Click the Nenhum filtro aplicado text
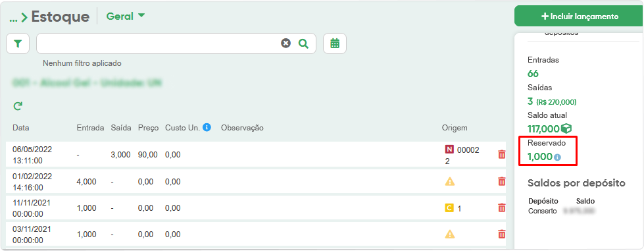This screenshot has width=644, height=251. (x=82, y=63)
